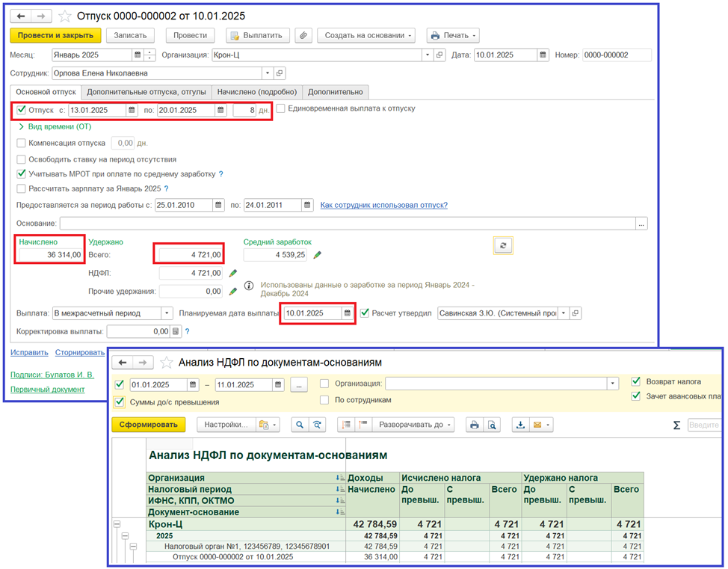Open the Дополнительные отпуска, отгулы tab
Image resolution: width=728 pixels, height=569 pixels.
click(146, 92)
